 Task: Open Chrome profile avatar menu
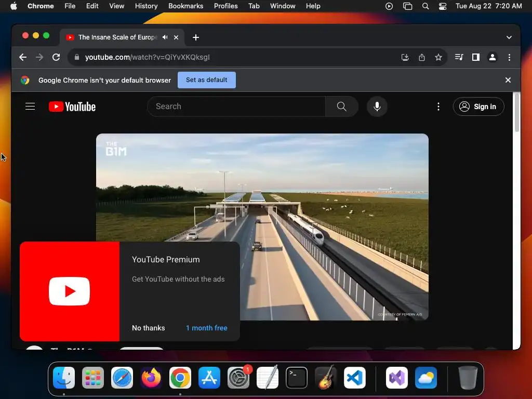[493, 57]
